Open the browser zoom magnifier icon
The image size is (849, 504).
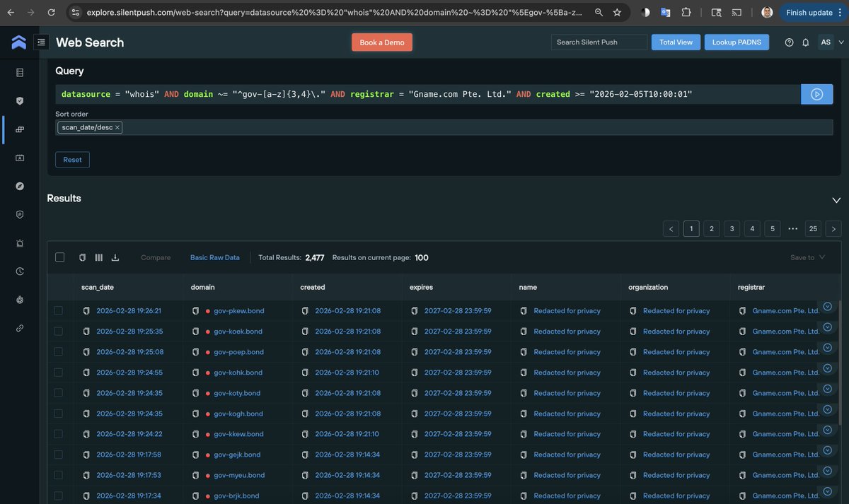tap(599, 12)
